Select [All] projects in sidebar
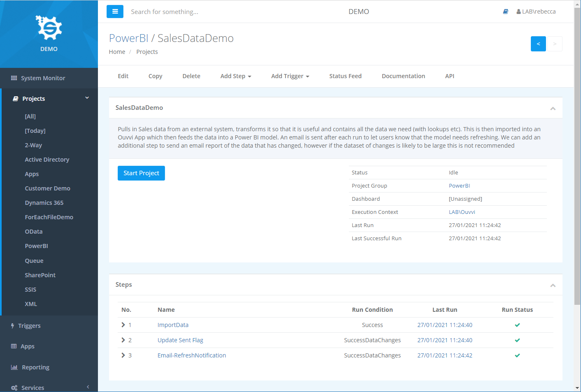Screen dimensions: 581x392 tap(30, 116)
